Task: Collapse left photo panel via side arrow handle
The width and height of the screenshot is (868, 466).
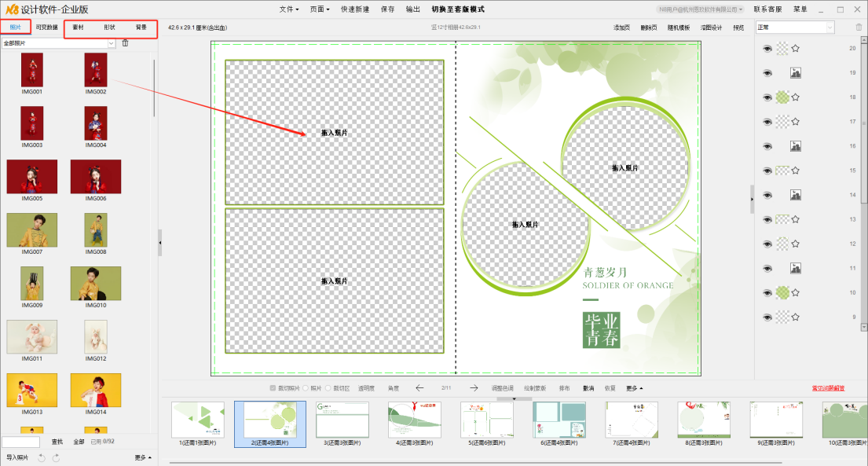Action: [160, 243]
